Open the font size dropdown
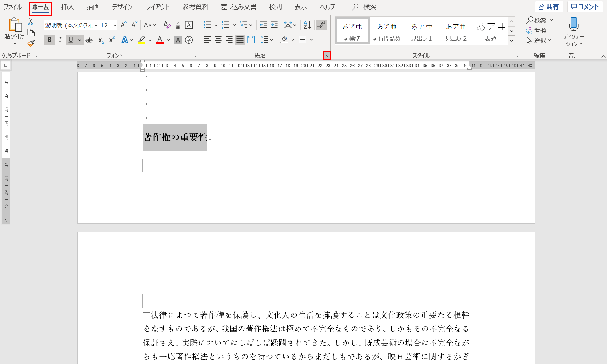607x364 pixels. [115, 25]
